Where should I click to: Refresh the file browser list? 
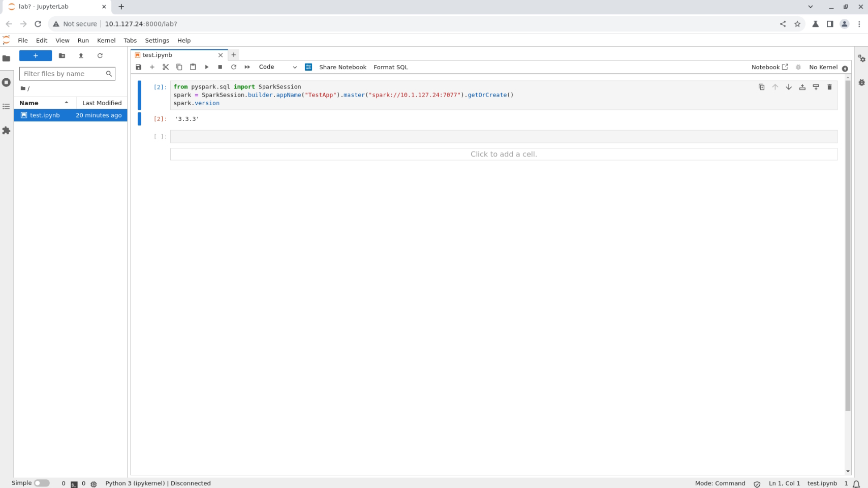pos(100,56)
